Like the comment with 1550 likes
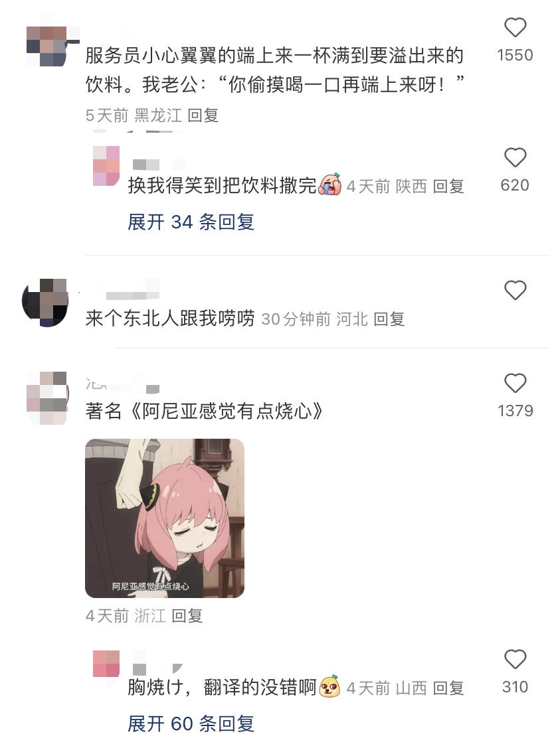 click(x=515, y=27)
